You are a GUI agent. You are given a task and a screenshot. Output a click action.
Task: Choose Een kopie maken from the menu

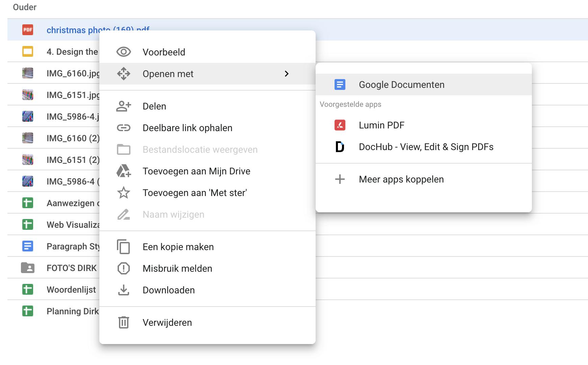178,247
